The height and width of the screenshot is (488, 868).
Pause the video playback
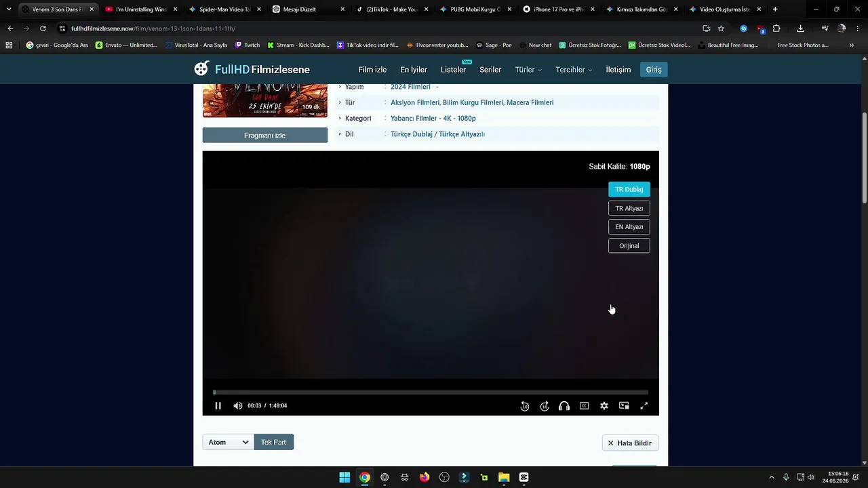218,406
